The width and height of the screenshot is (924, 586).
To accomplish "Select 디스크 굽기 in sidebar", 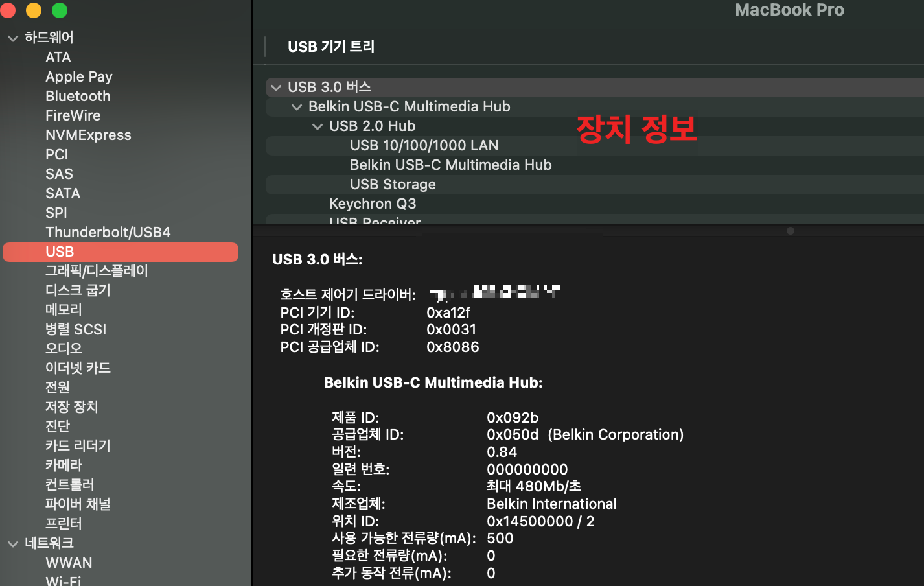I will 78,290.
